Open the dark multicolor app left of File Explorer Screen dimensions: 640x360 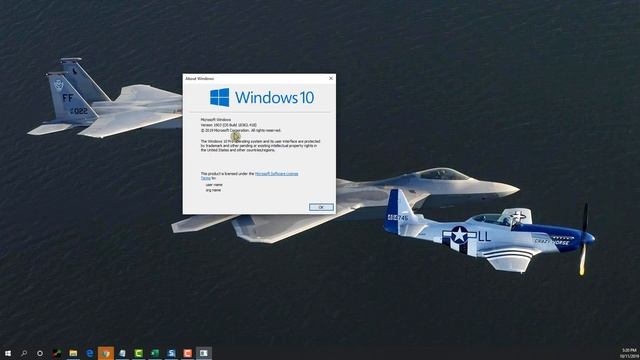click(x=57, y=353)
